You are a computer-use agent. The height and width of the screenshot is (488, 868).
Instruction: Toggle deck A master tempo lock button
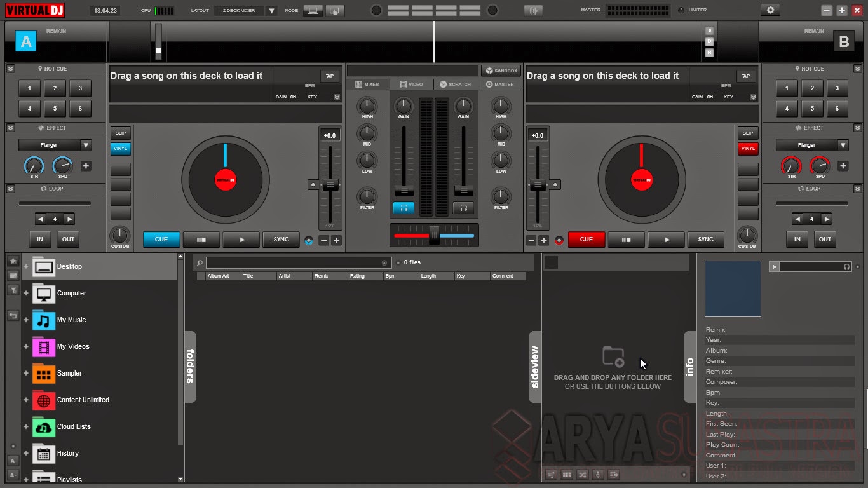click(x=309, y=240)
